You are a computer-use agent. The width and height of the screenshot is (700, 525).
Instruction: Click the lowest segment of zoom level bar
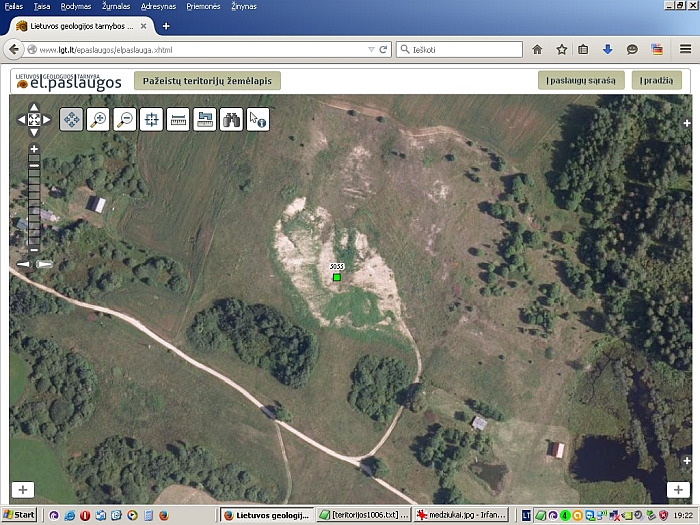tap(34, 242)
